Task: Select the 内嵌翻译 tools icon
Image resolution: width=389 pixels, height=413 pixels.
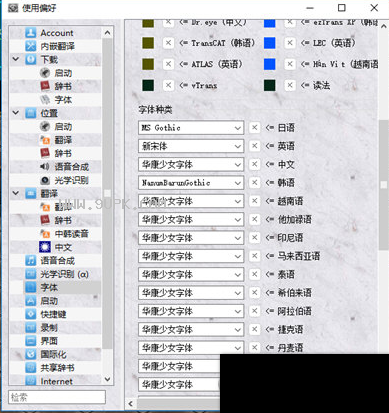Action: [x=31, y=46]
